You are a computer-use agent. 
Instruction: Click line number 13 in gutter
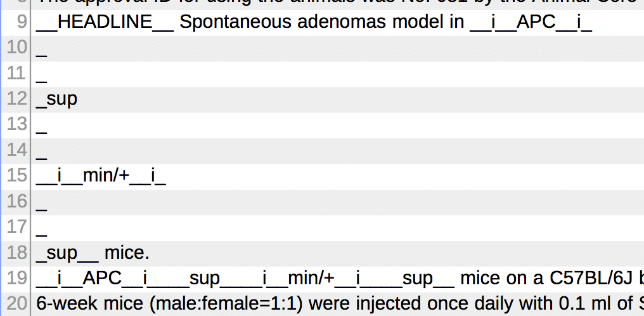coord(17,124)
